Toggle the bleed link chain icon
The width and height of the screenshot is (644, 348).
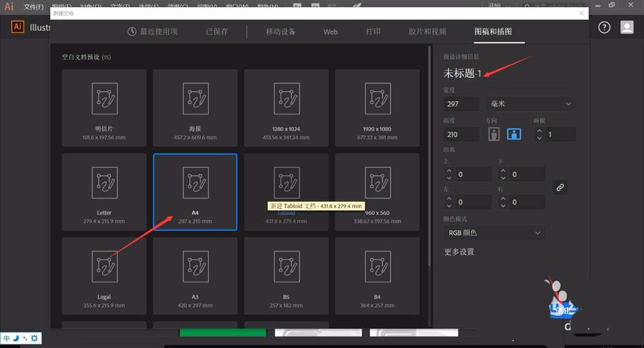[560, 188]
